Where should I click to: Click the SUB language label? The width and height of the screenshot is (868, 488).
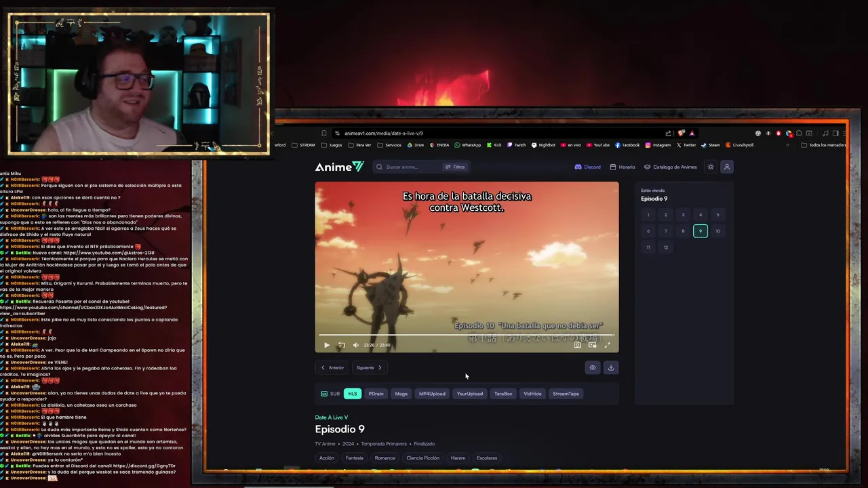pos(330,394)
